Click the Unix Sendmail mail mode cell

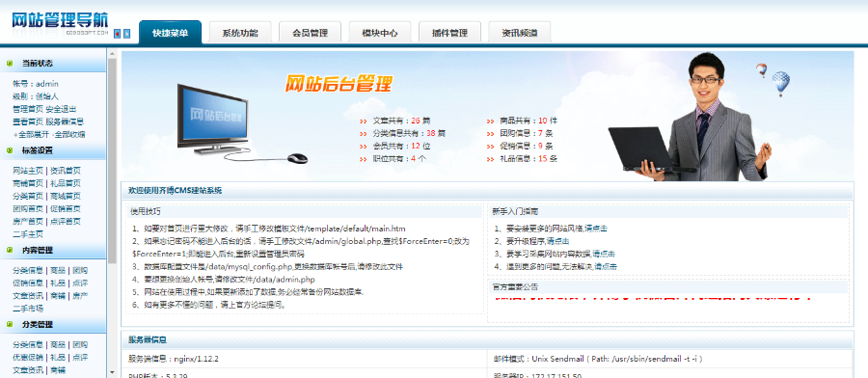[670, 359]
